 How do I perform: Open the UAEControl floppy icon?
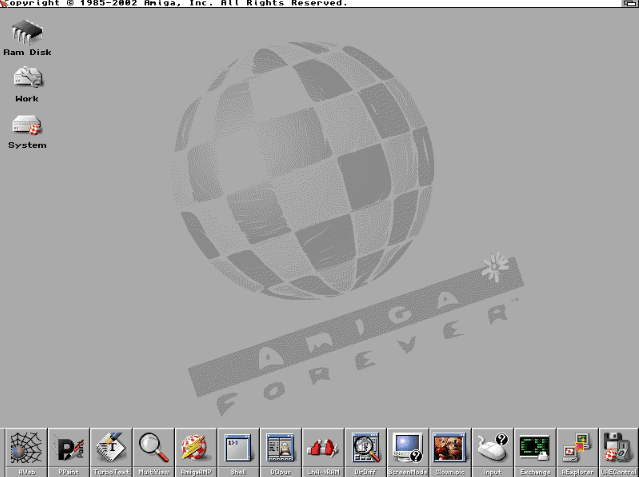pos(619,452)
